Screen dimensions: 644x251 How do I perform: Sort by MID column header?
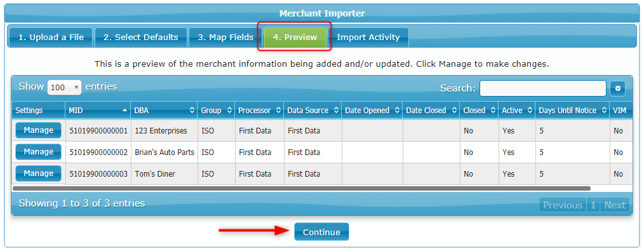click(x=98, y=111)
